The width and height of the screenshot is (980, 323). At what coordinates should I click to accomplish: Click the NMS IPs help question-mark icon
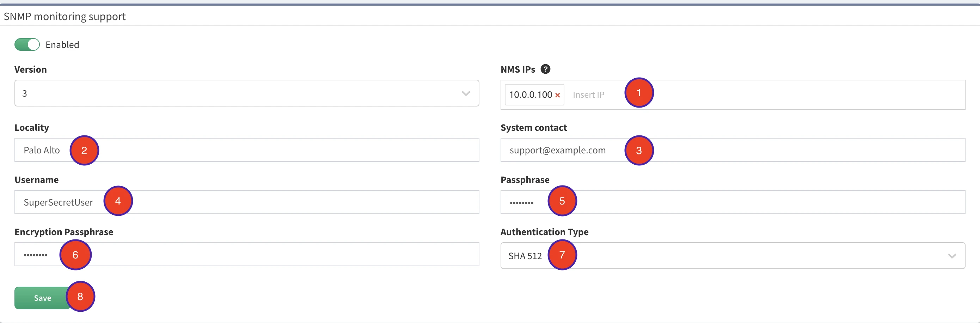tap(545, 69)
